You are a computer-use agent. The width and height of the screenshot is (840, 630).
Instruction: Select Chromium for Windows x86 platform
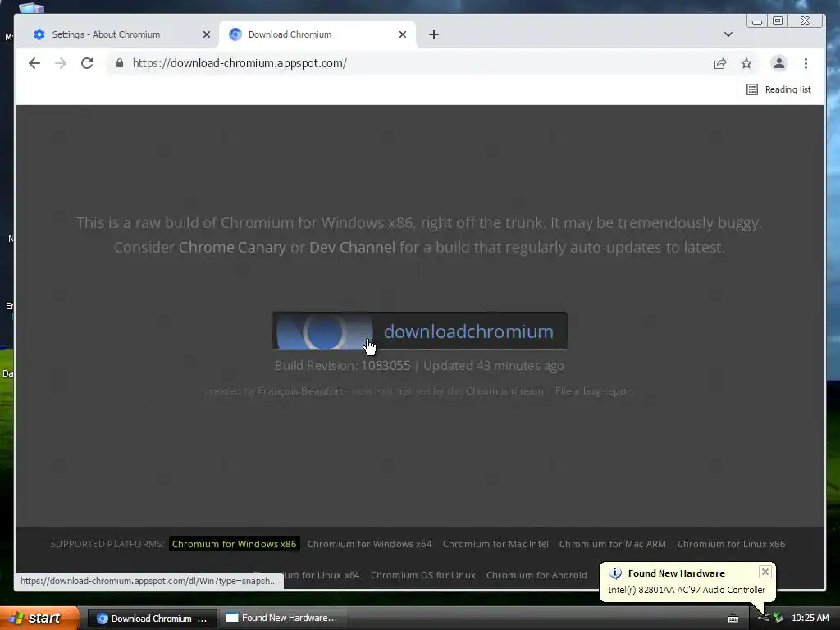[234, 544]
